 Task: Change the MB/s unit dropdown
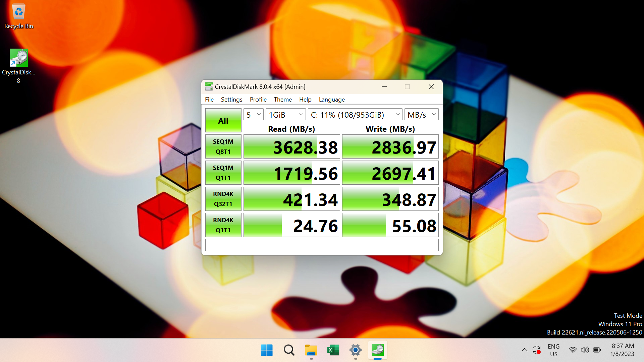coord(421,115)
